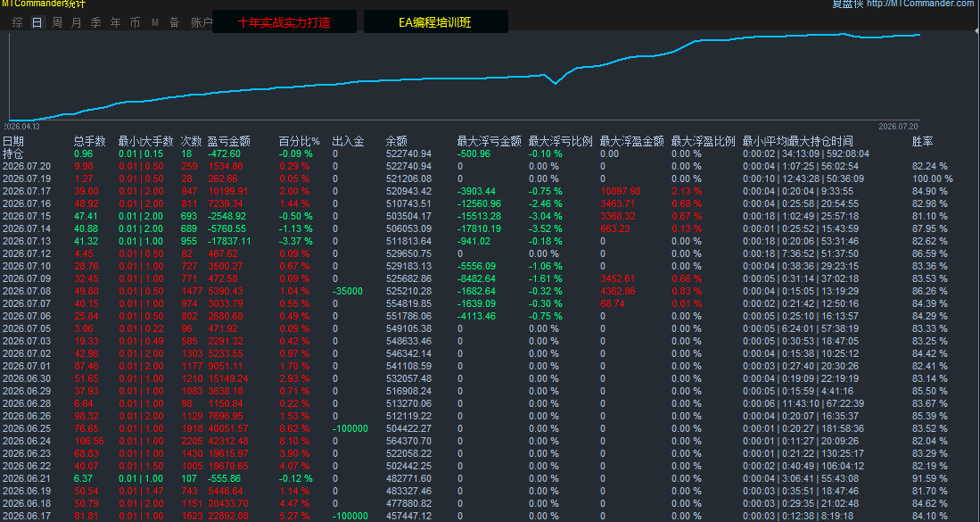The height and width of the screenshot is (522, 980).
Task: Select the 年 yearly tab
Action: point(116,22)
